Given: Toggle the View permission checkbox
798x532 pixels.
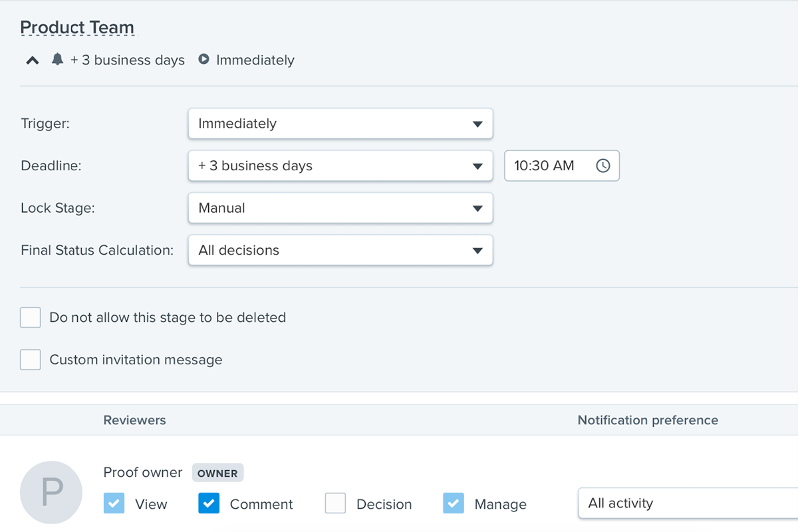Looking at the screenshot, I should 114,504.
